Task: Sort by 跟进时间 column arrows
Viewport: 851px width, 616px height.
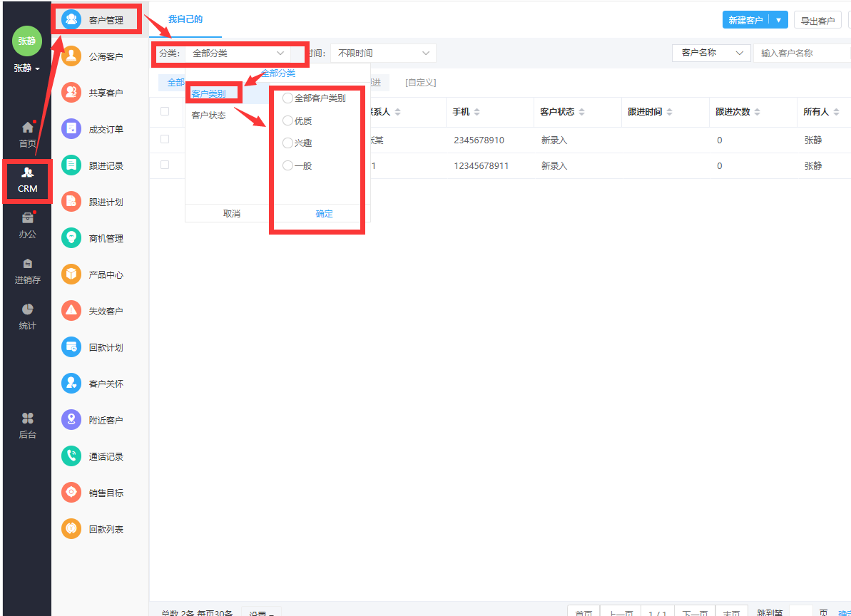Action: point(669,112)
